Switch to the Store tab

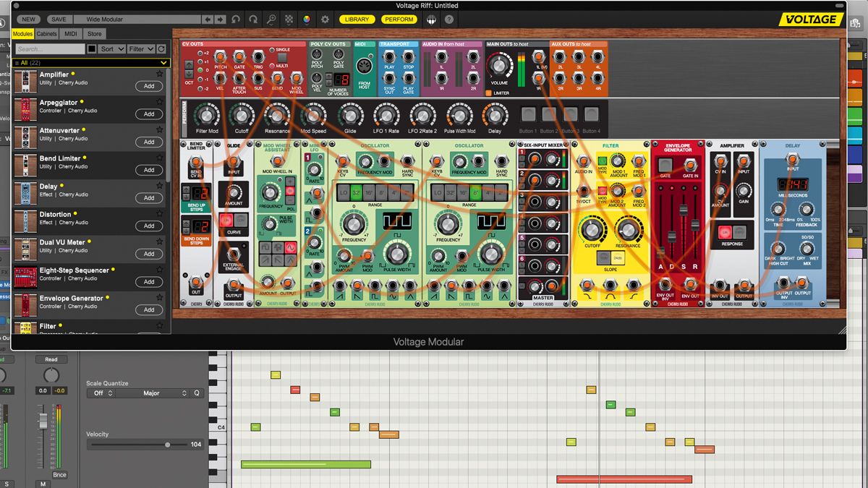[x=94, y=33]
